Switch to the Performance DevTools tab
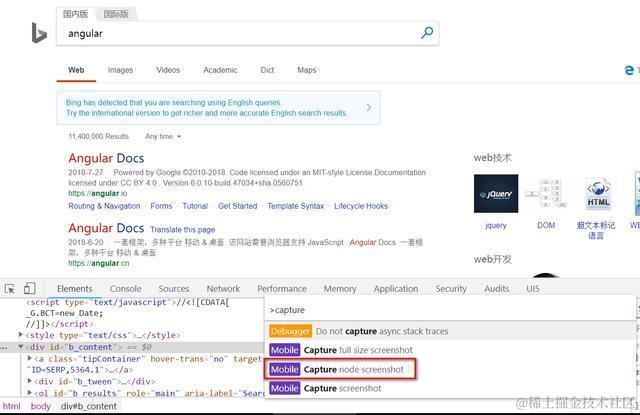 (282, 289)
